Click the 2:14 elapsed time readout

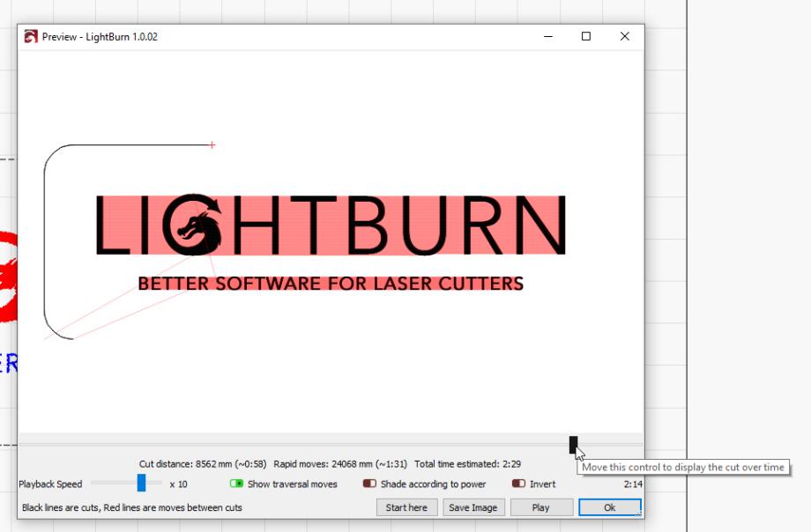pyautogui.click(x=633, y=484)
